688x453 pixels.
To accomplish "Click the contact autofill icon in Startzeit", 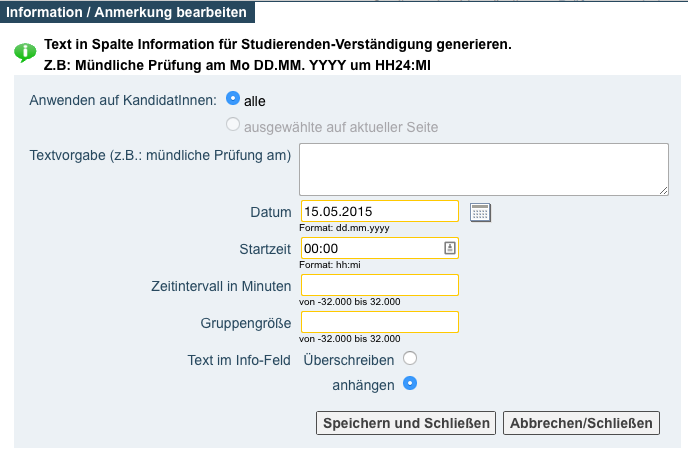I will tap(450, 248).
